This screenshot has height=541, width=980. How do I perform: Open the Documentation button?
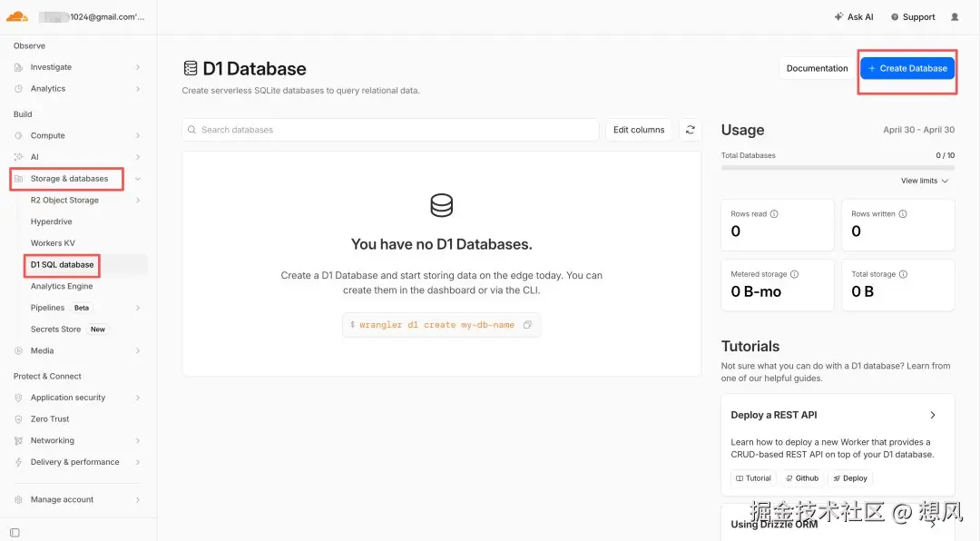pos(817,68)
